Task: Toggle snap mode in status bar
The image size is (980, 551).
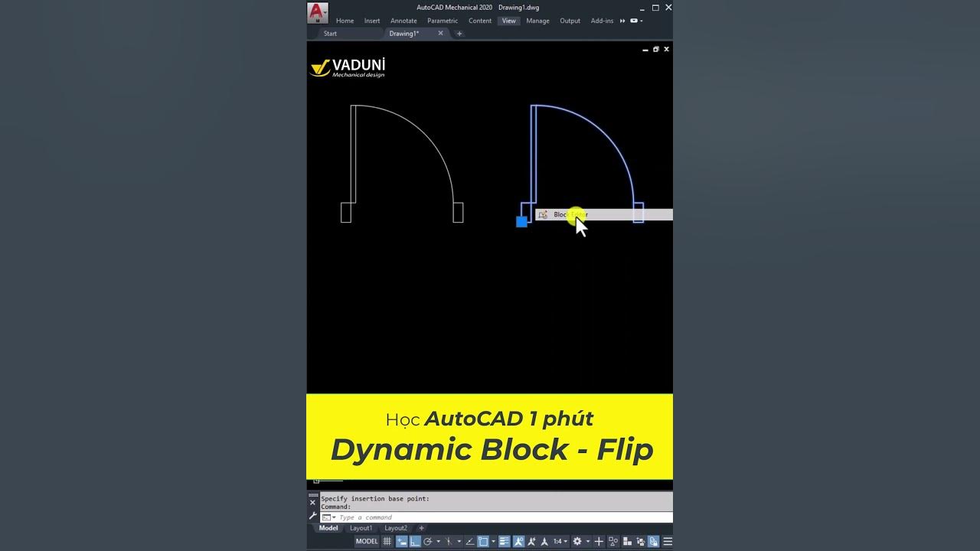Action: [x=402, y=541]
